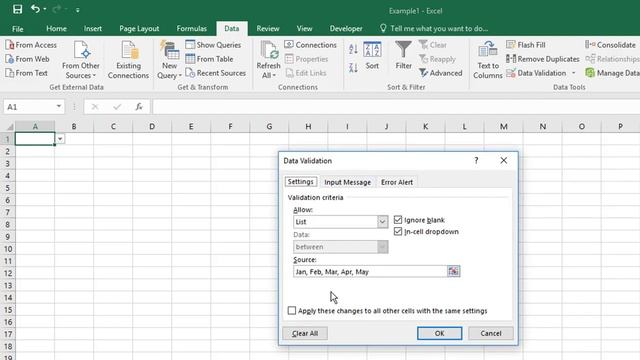
Task: Select row 5 header
Action: 7,188
